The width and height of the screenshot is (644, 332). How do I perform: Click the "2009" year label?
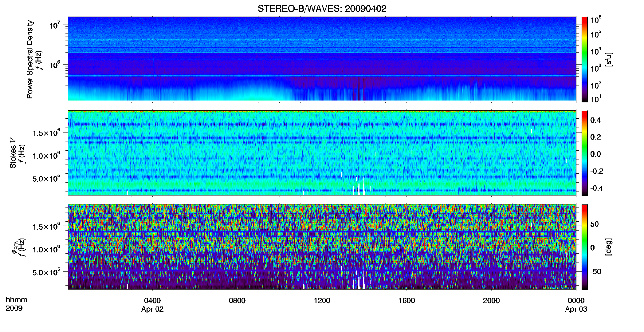(x=14, y=308)
